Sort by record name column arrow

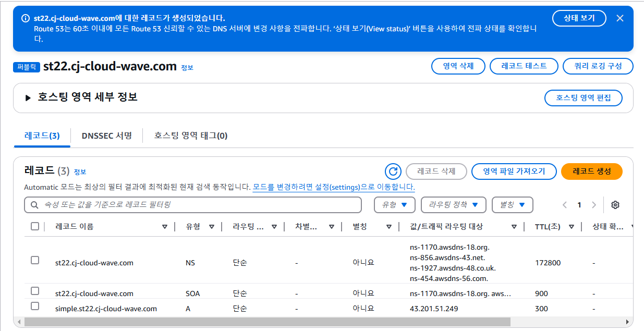[165, 227]
